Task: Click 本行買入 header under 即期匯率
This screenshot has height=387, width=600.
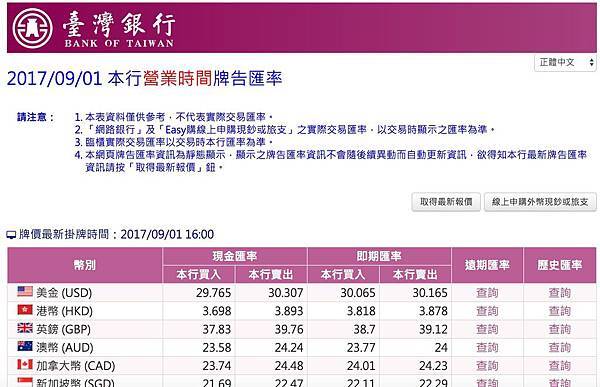Action: pyautogui.click(x=343, y=274)
